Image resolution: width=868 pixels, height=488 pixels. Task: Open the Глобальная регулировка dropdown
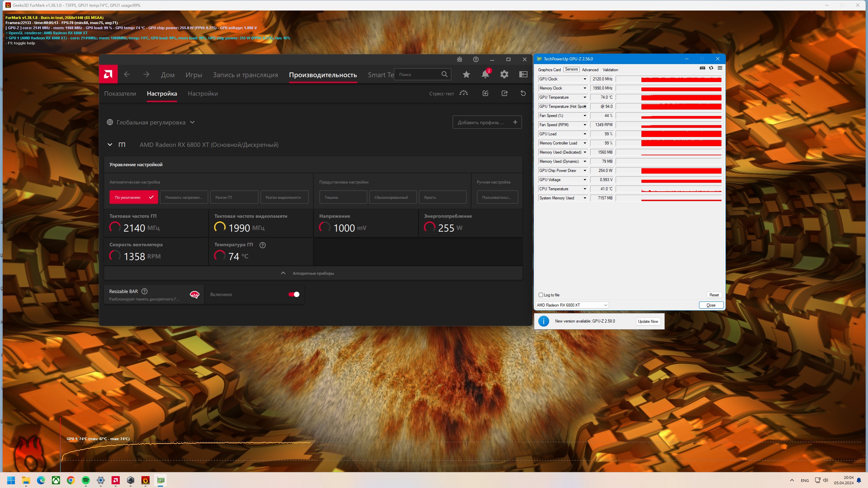coord(151,122)
